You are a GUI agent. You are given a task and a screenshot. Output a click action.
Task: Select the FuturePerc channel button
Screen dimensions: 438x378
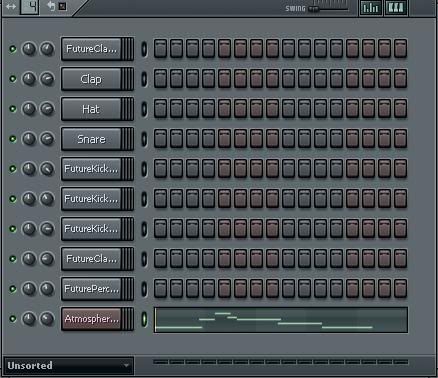pyautogui.click(x=91, y=289)
